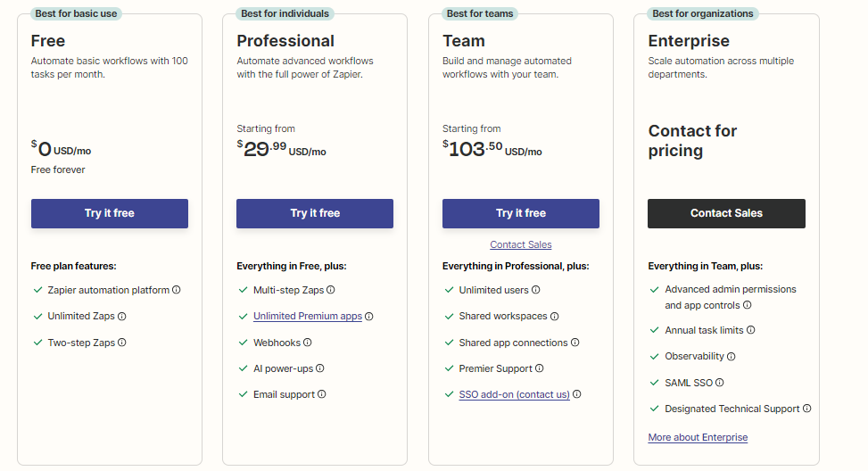Viewport: 868px width, 471px height.
Task: Click info icon next to Zapier automation platform
Action: click(177, 290)
